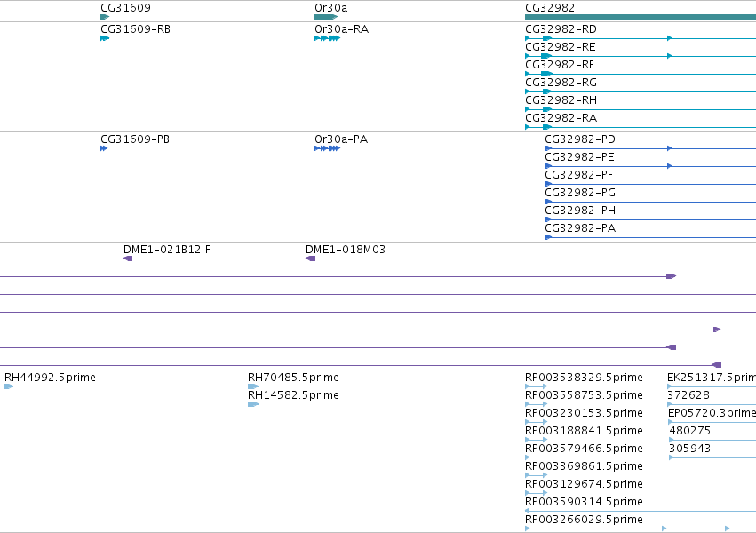Viewport: 756px width, 533px height.
Task: Click the Or30a-PA protein label
Action: [341, 139]
